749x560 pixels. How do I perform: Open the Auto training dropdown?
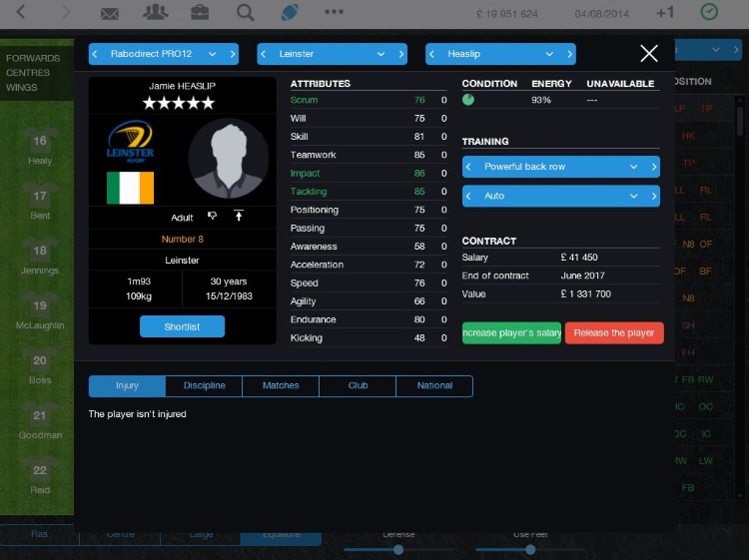pos(561,197)
